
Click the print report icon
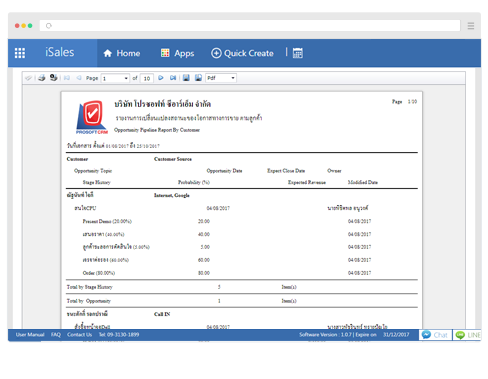(42, 78)
